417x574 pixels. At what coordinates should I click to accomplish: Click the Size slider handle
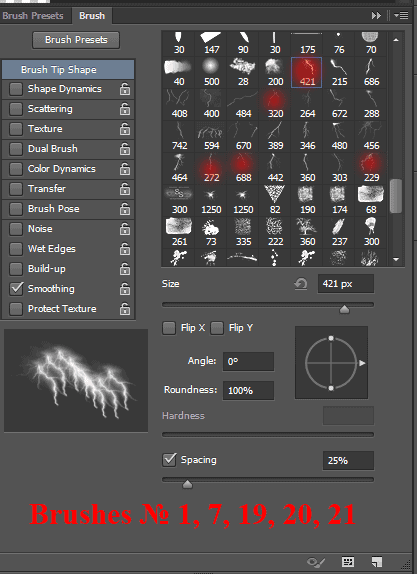[x=344, y=310]
